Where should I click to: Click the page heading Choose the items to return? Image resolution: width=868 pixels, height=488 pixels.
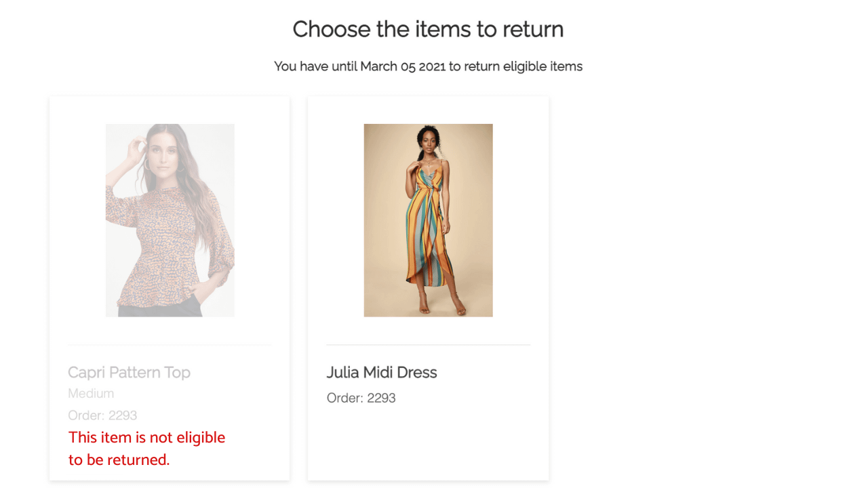(428, 29)
